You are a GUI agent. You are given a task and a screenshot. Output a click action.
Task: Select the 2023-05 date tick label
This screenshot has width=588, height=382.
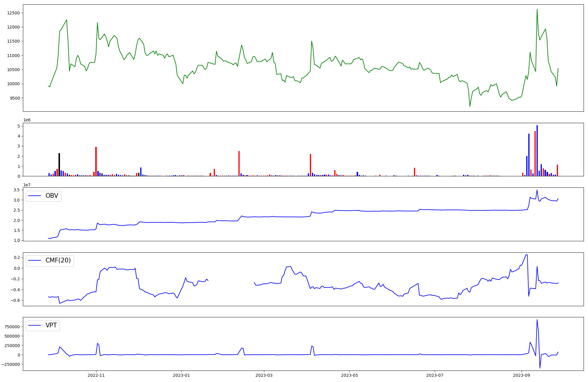349,375
